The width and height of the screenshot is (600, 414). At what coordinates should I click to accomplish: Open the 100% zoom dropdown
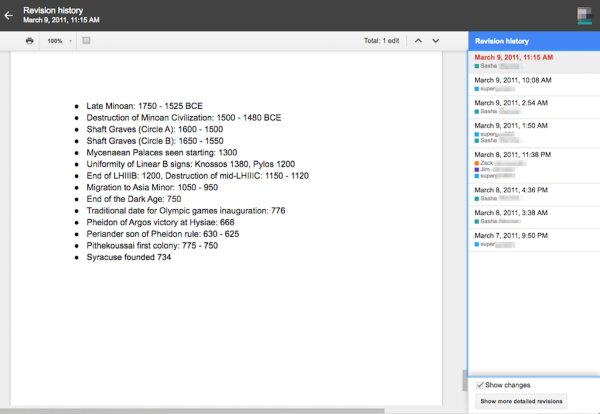coord(59,41)
